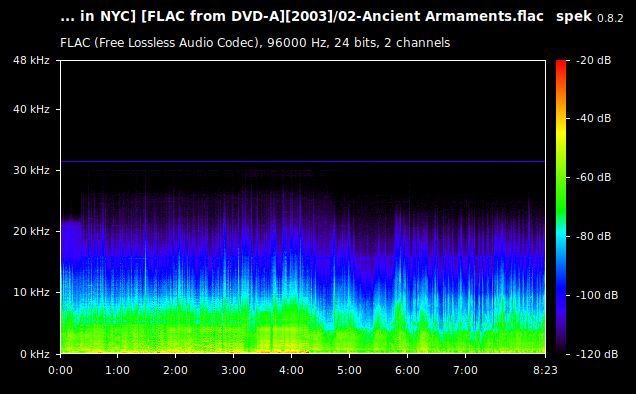Click the 20 kHz axis label
The width and height of the screenshot is (636, 394).
31,231
